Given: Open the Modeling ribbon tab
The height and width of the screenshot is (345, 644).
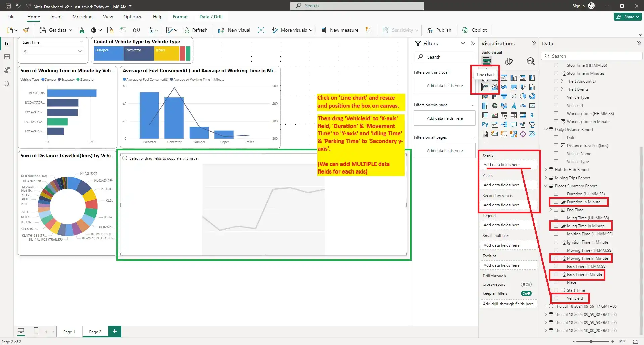Looking at the screenshot, I should pos(82,17).
